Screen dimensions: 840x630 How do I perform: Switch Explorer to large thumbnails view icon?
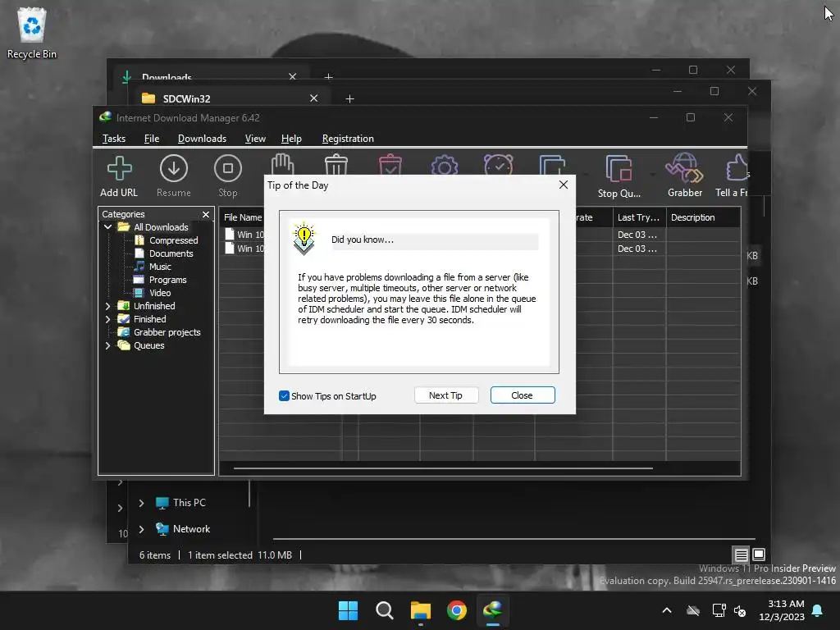point(759,555)
